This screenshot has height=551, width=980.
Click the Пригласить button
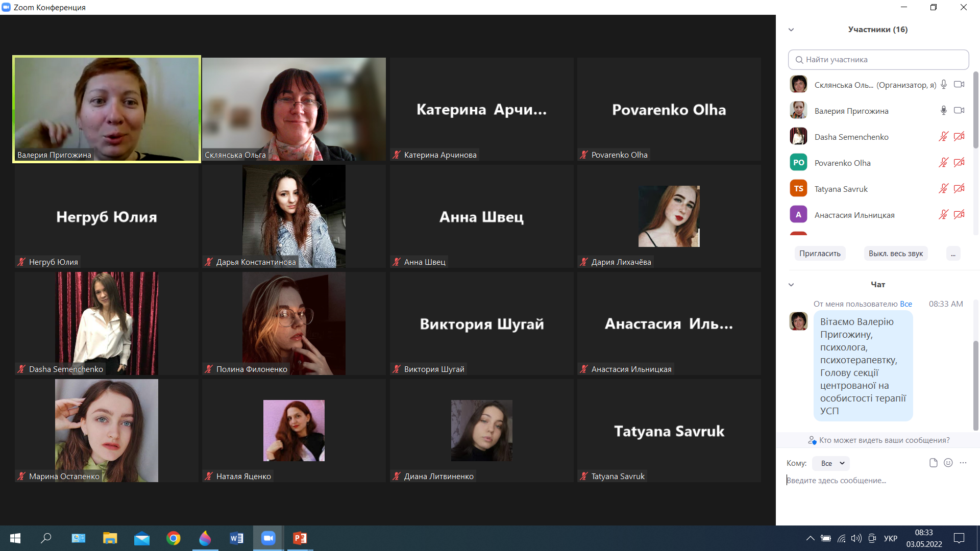820,254
